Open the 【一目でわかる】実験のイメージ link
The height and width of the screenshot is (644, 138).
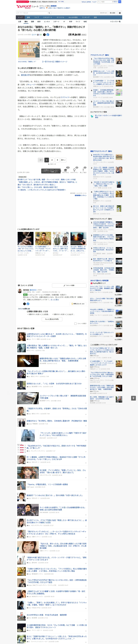55,62
